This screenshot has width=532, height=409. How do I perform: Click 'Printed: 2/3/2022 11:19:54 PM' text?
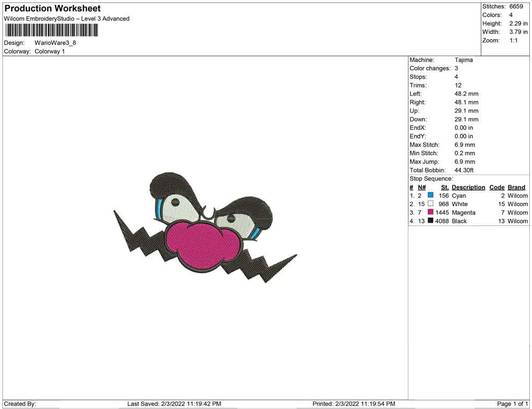click(354, 404)
